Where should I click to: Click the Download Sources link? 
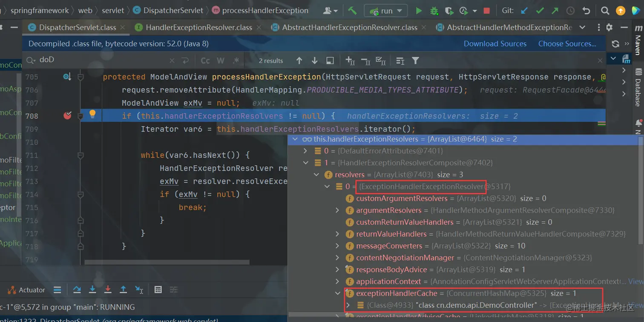point(495,43)
